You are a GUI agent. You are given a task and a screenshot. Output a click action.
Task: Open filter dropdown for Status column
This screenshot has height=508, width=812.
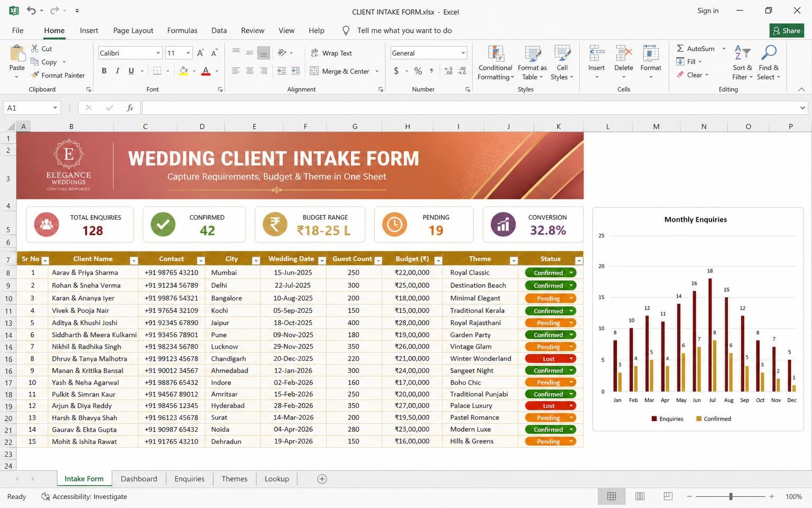point(579,260)
